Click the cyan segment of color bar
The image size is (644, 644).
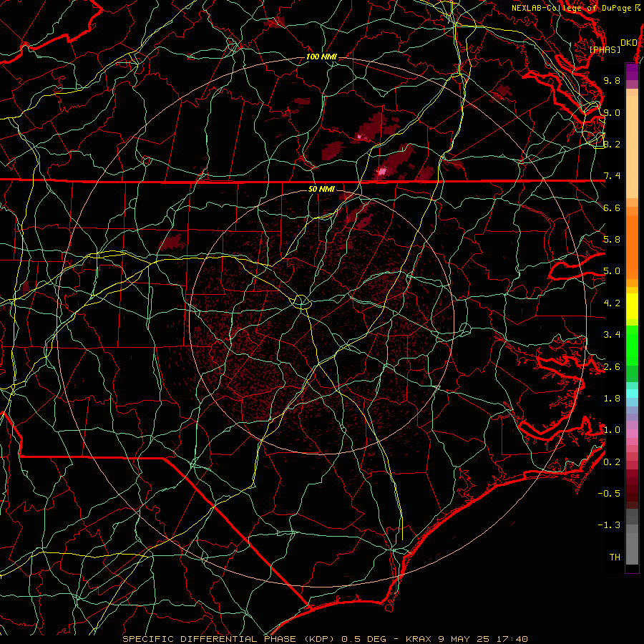coord(632,393)
